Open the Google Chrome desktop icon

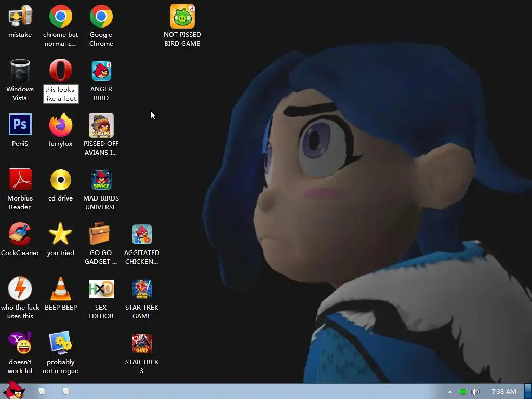101,16
